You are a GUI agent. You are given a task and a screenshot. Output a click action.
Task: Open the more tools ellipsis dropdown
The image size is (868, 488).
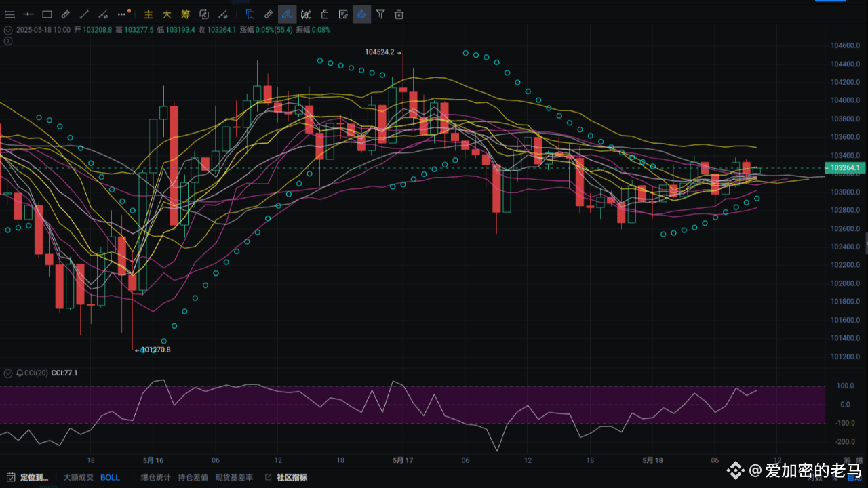pos(122,14)
